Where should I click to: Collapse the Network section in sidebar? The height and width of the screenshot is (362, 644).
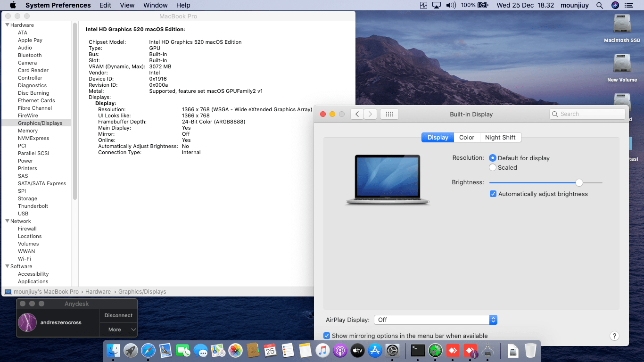coord(8,221)
